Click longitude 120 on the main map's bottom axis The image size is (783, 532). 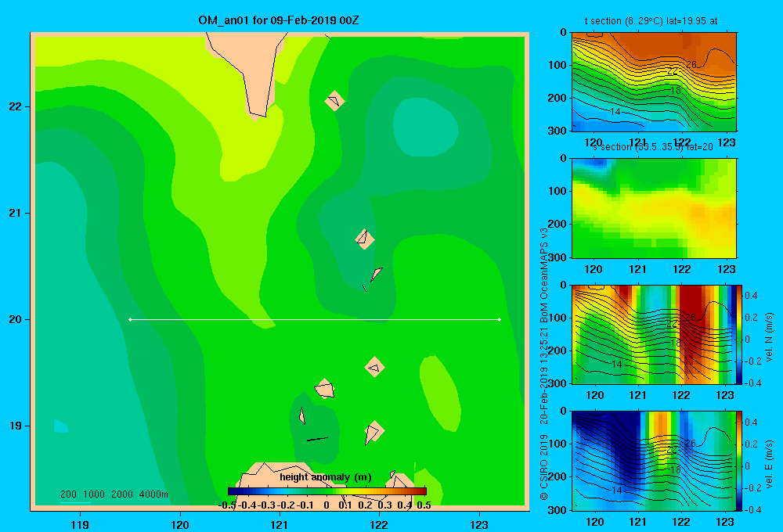pos(180,525)
